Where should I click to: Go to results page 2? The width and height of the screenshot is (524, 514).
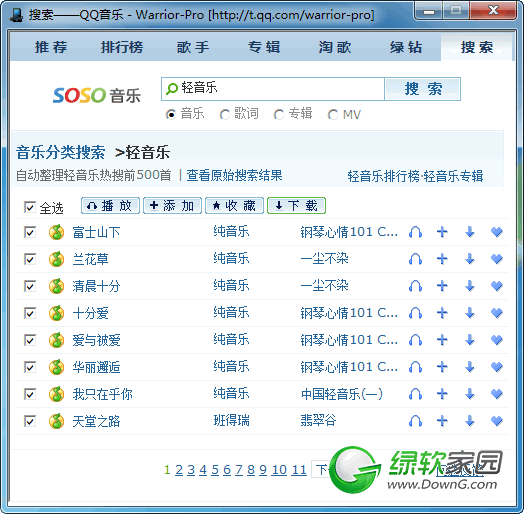point(179,470)
